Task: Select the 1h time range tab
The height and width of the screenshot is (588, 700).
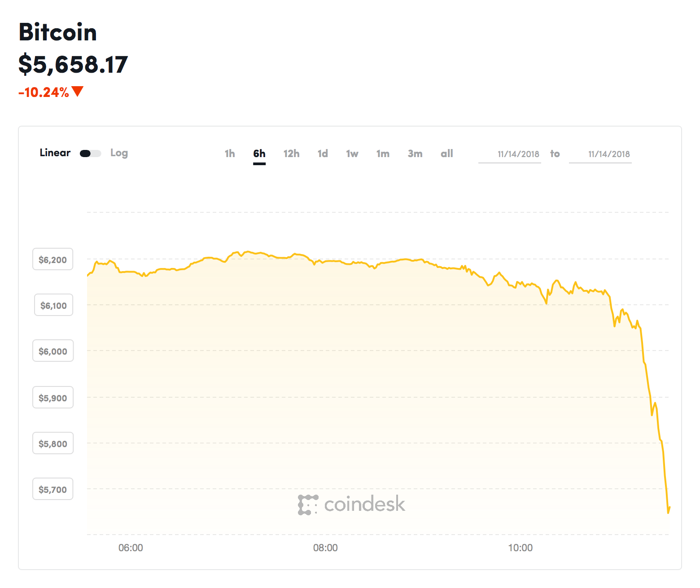Action: pos(230,154)
